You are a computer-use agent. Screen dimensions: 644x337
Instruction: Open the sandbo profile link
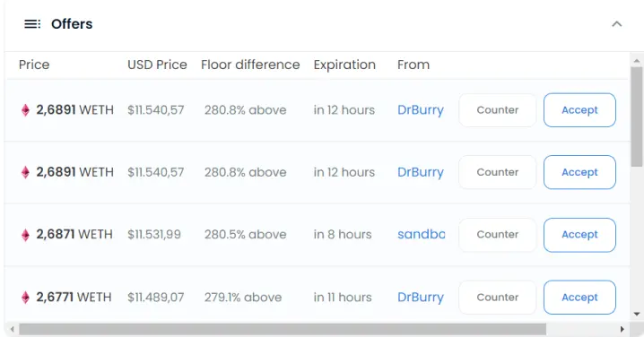pos(421,235)
